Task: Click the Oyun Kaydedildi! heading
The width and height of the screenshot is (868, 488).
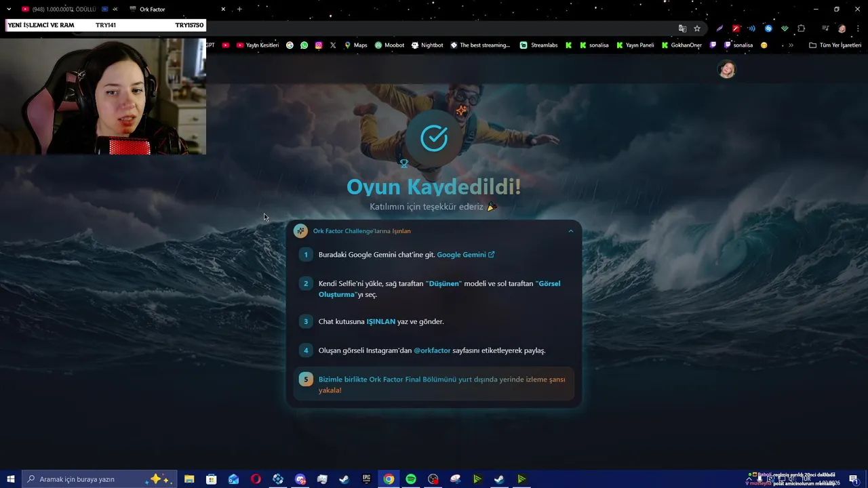Action: 434,186
